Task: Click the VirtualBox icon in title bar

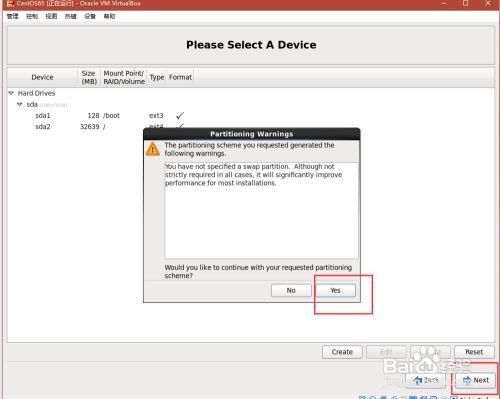Action: coord(10,4)
